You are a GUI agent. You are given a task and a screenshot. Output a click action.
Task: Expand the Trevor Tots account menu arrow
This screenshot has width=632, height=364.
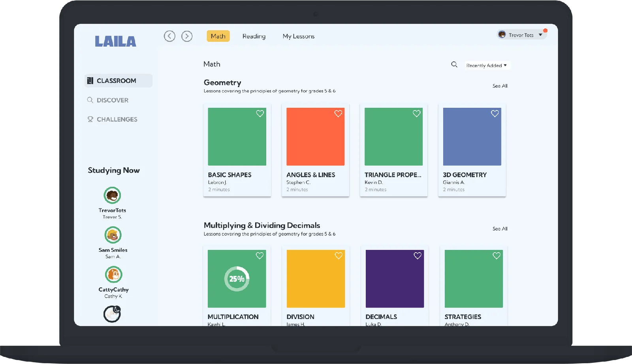(540, 35)
